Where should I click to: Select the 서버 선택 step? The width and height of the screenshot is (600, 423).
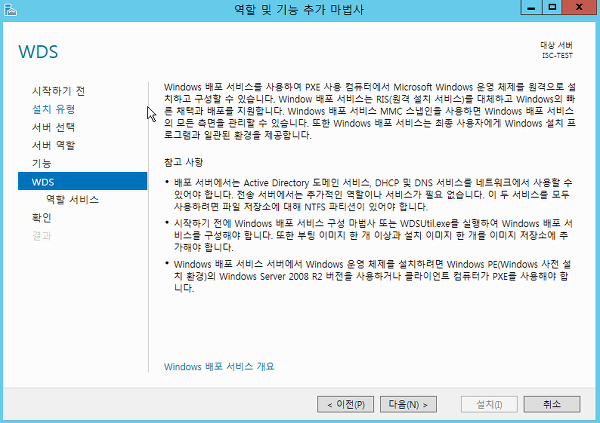click(54, 127)
